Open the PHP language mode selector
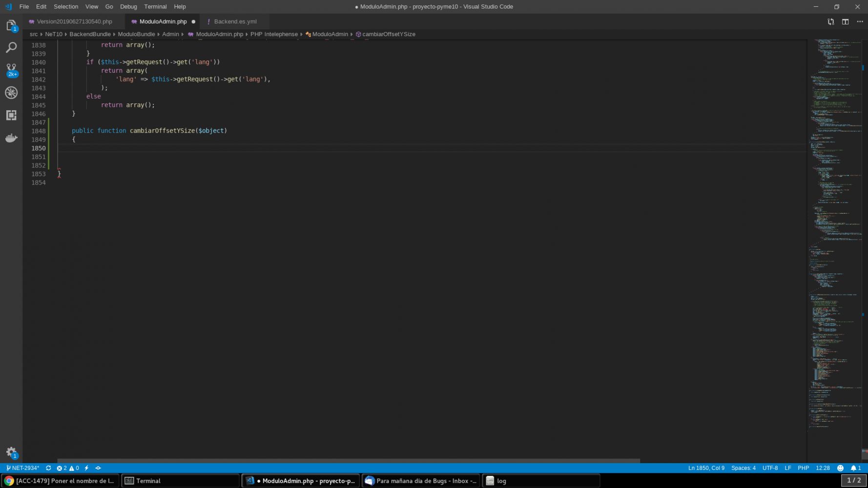 [x=803, y=468]
